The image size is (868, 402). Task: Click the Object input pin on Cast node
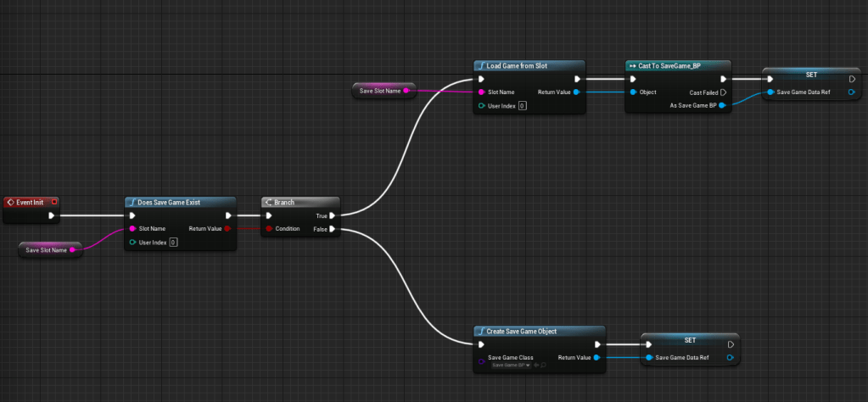pyautogui.click(x=632, y=92)
